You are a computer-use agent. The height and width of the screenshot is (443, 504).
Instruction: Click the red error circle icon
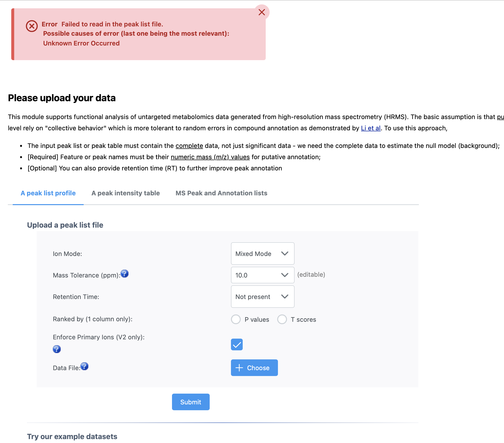[32, 26]
